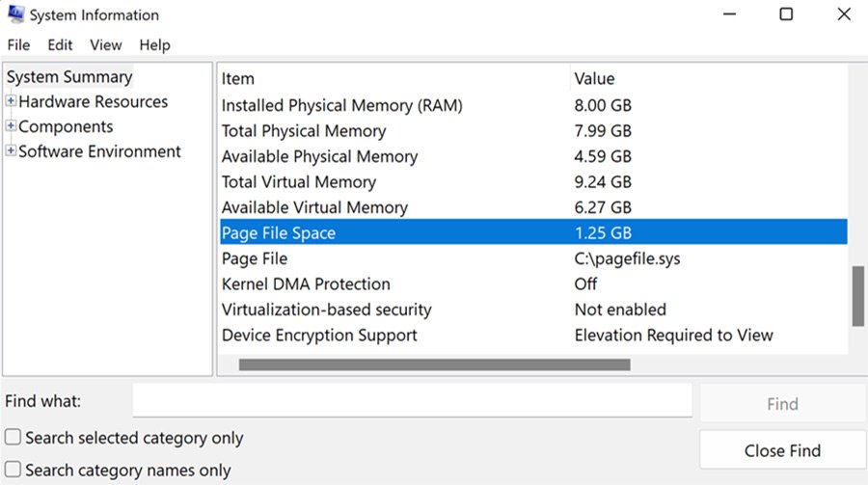Select System Summary in the tree
The image size is (868, 485).
coord(69,77)
